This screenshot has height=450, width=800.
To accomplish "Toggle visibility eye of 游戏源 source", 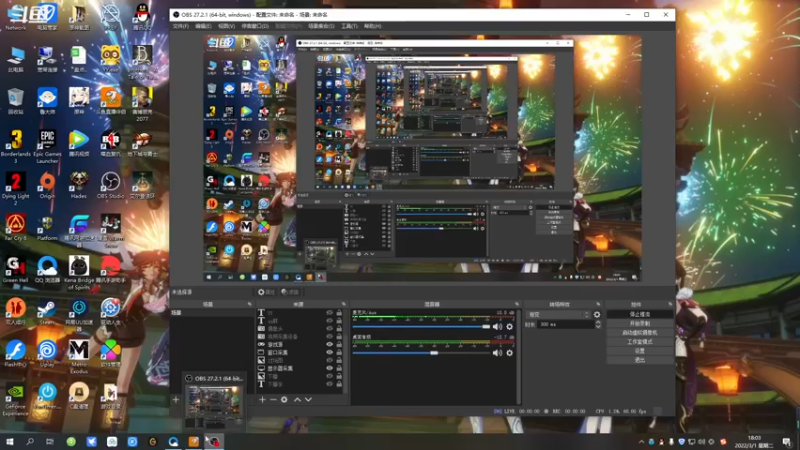I will (x=330, y=344).
